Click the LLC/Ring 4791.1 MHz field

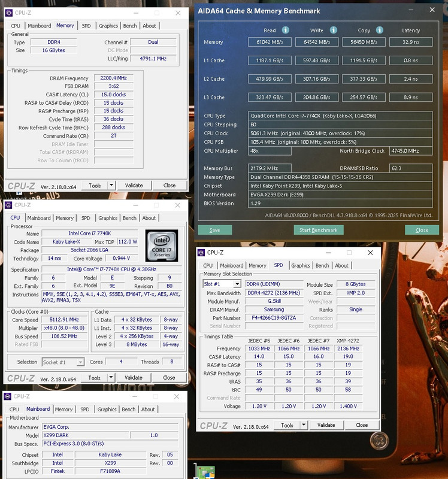153,59
